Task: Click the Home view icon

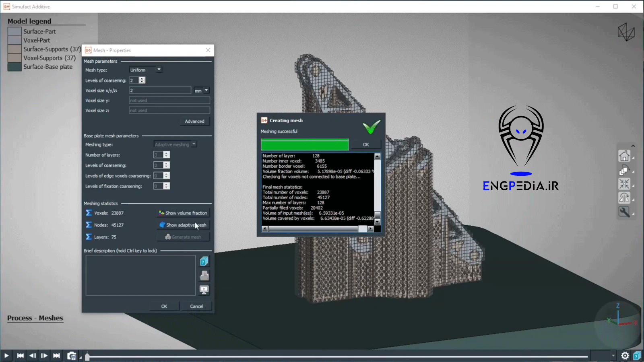Action: (x=624, y=156)
